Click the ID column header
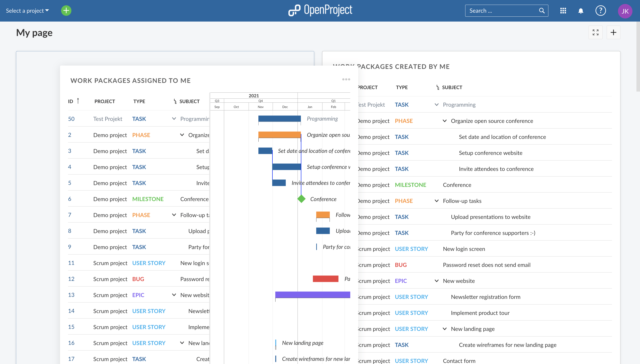The width and height of the screenshot is (640, 364). coord(70,101)
